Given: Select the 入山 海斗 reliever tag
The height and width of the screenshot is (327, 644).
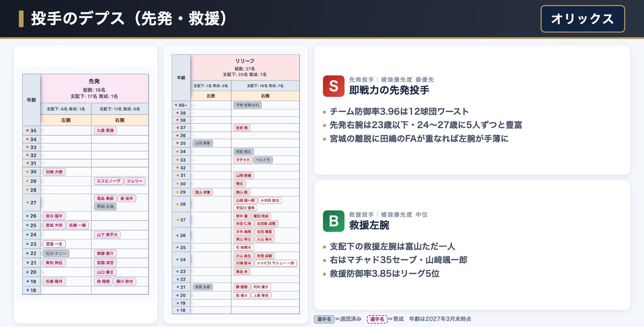Looking at the screenshot, I should [264, 239].
